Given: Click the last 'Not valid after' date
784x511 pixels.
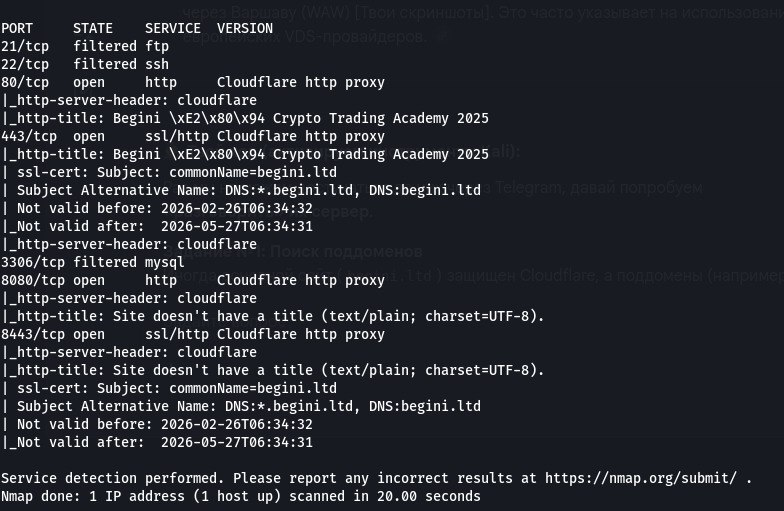Looking at the screenshot, I should click(237, 442).
